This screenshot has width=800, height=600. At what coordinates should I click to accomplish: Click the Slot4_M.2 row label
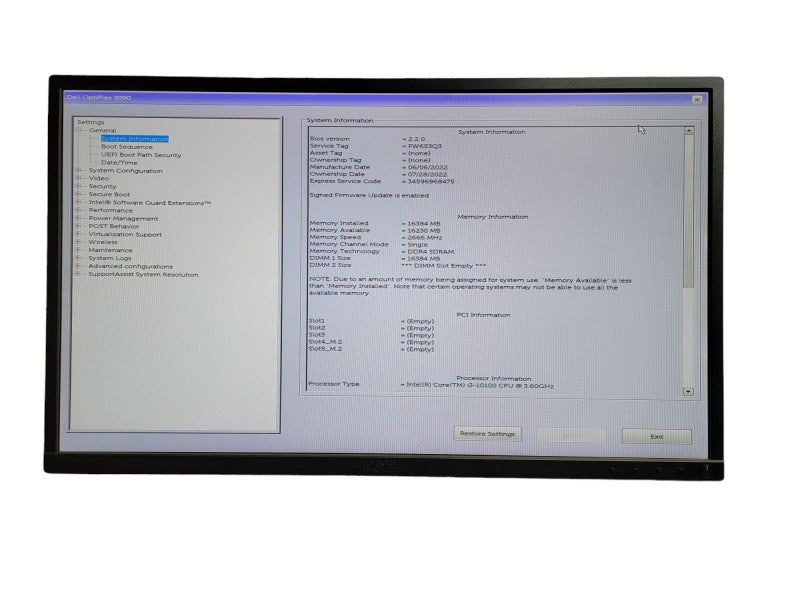coord(325,342)
